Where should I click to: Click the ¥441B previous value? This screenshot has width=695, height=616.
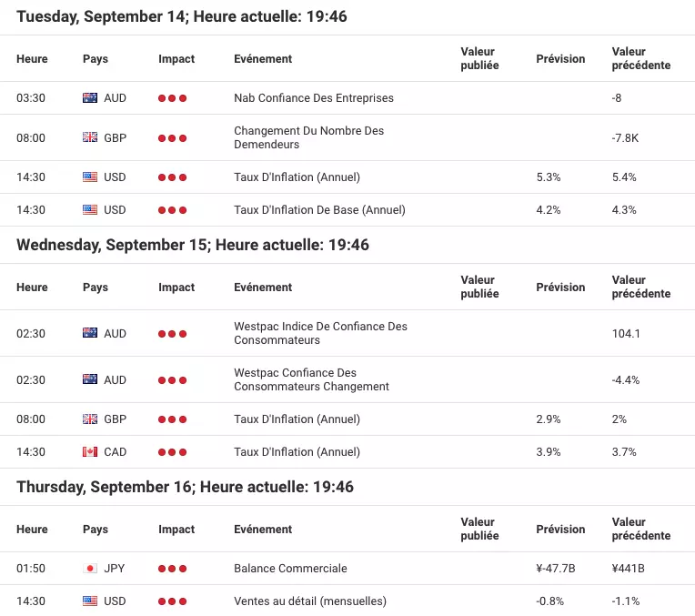point(628,568)
